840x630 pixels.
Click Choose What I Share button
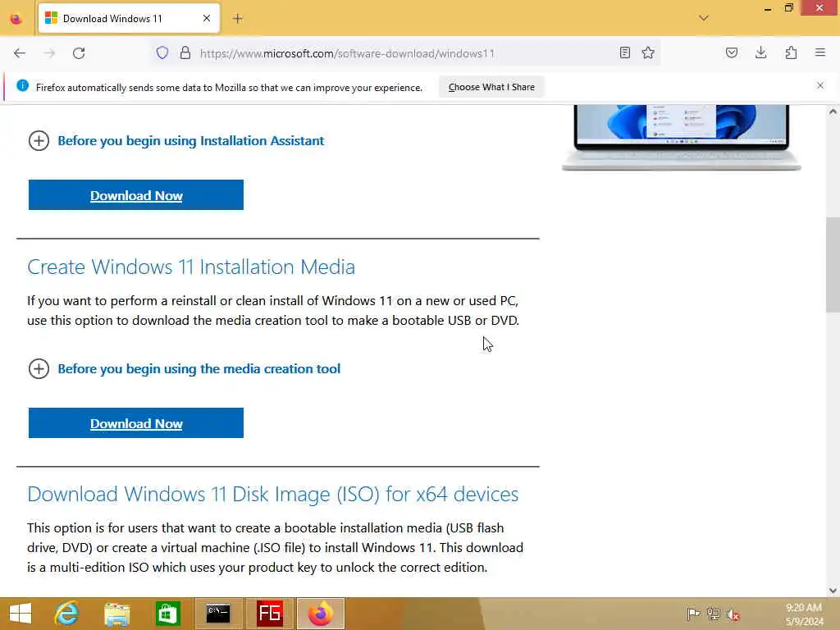(x=491, y=87)
